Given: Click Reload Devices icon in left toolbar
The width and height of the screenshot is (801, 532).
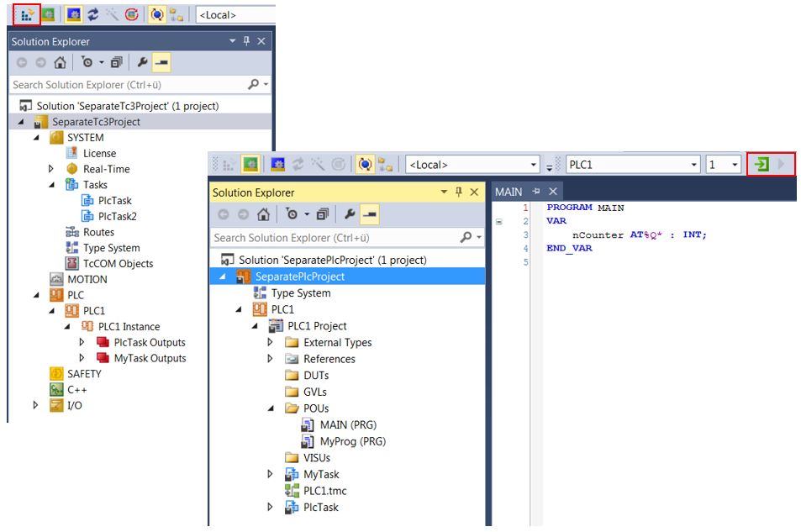Looking at the screenshot, I should click(93, 14).
